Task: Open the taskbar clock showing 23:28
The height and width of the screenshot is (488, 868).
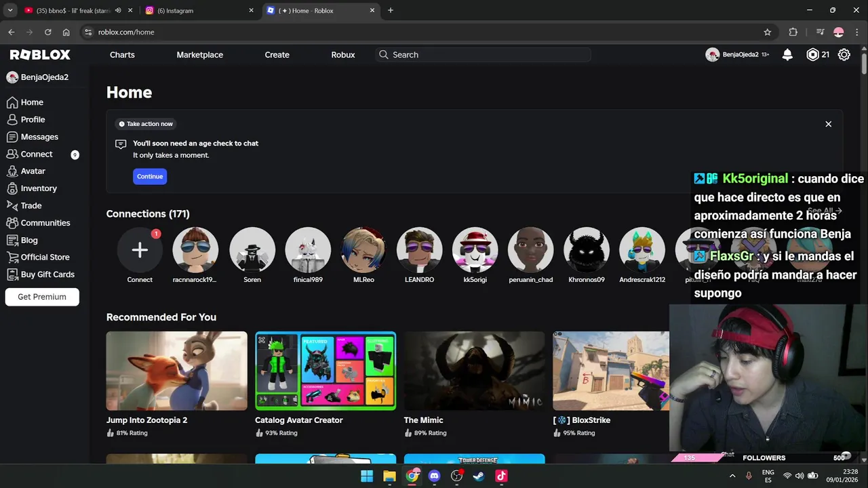Action: pyautogui.click(x=842, y=476)
